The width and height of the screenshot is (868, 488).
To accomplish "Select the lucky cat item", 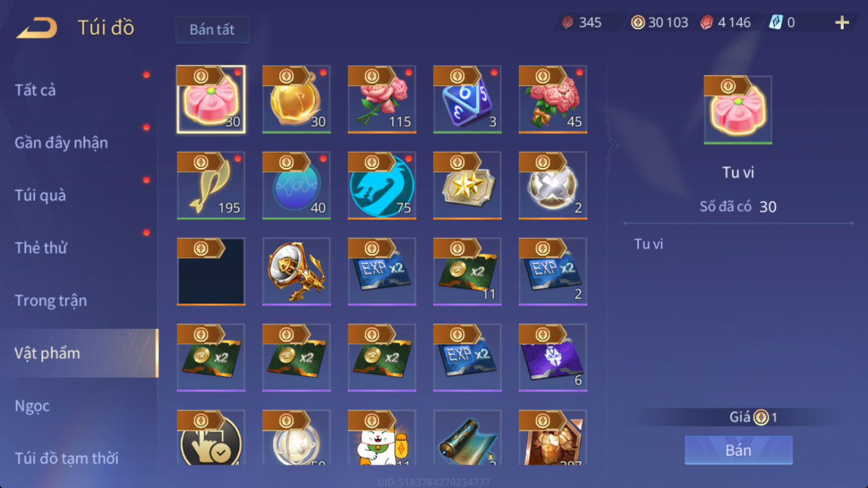I will pos(382,438).
